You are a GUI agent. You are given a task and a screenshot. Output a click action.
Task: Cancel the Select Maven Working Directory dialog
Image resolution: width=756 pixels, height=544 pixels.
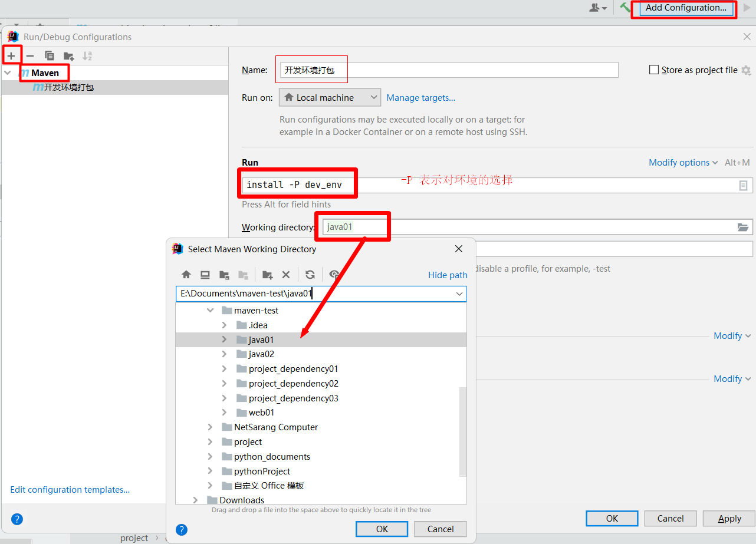[x=441, y=529]
